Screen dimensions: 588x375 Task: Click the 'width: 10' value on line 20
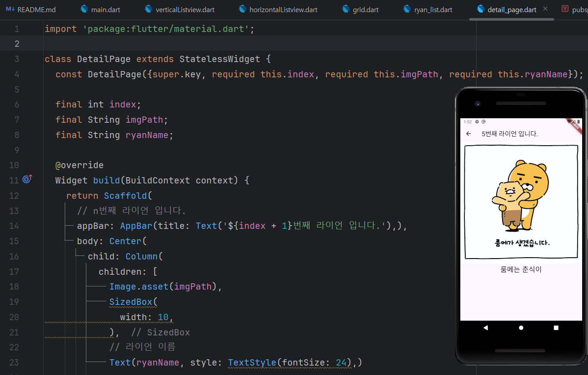(x=144, y=317)
